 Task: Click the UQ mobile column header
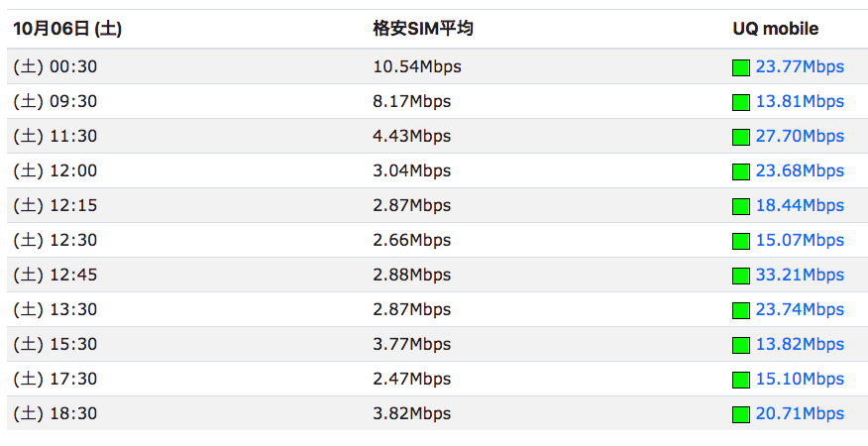775,29
